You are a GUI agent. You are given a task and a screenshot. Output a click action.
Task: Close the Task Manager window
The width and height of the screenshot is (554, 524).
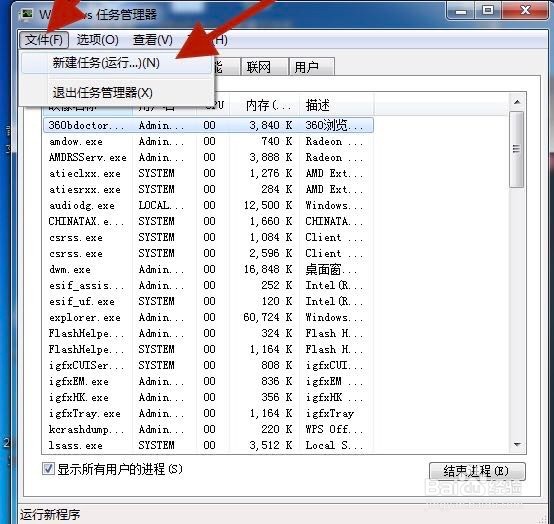(525, 11)
